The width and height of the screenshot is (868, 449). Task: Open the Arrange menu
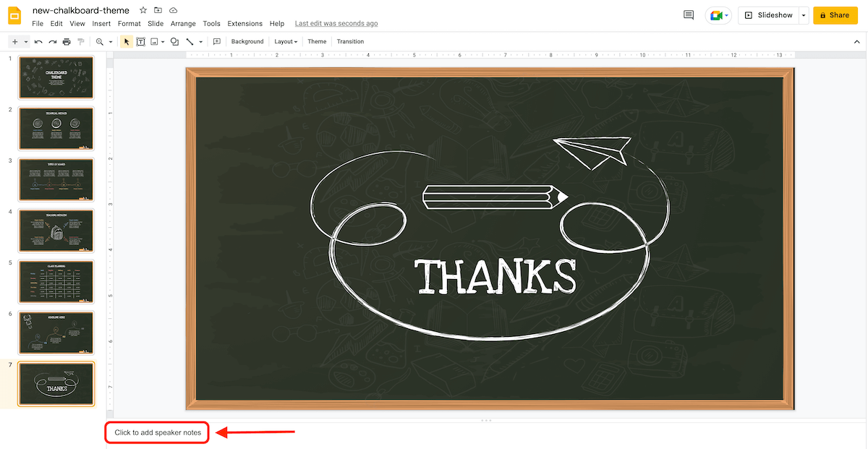[x=183, y=24]
